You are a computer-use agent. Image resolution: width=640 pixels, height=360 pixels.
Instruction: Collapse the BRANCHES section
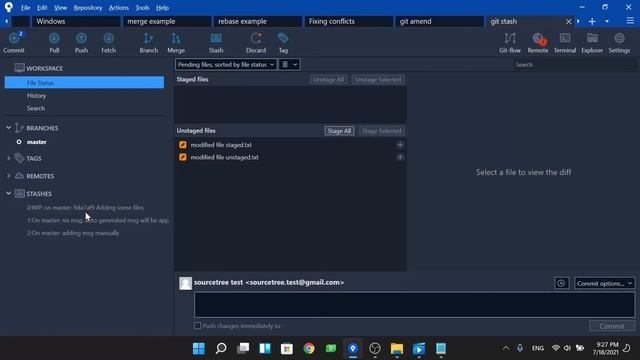[9, 128]
